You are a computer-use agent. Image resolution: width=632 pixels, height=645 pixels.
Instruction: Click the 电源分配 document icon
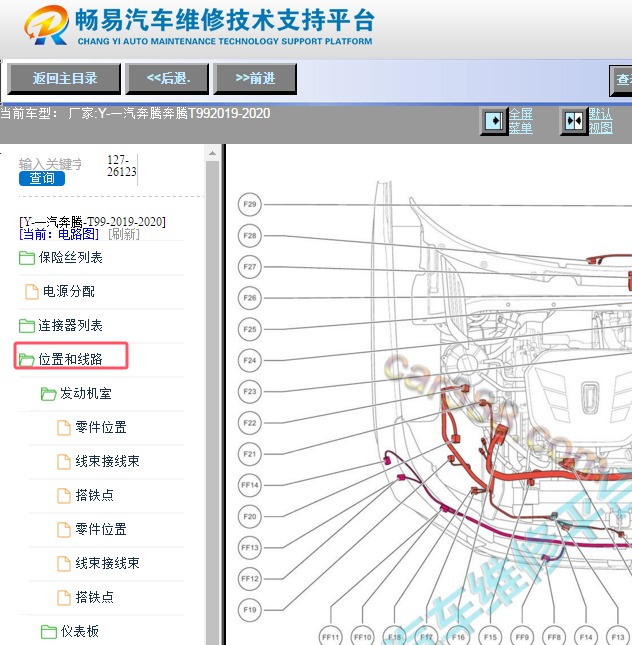[32, 292]
